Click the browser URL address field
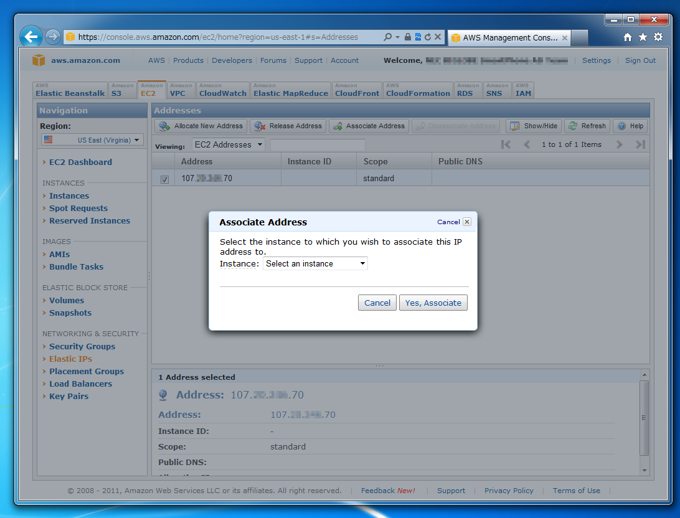 pos(223,37)
